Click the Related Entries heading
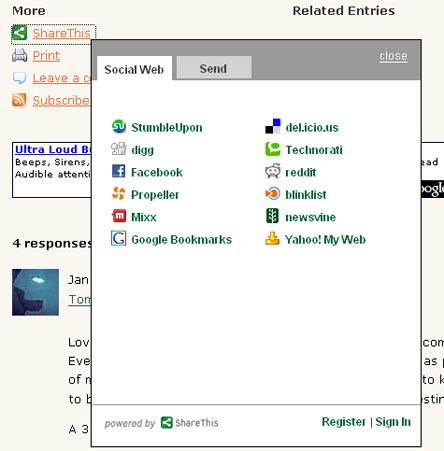The width and height of the screenshot is (444, 451). tap(344, 11)
